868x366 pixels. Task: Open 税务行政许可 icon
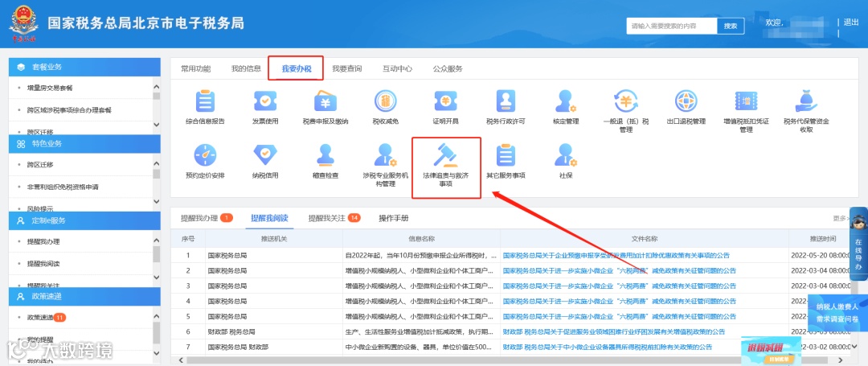tap(506, 101)
